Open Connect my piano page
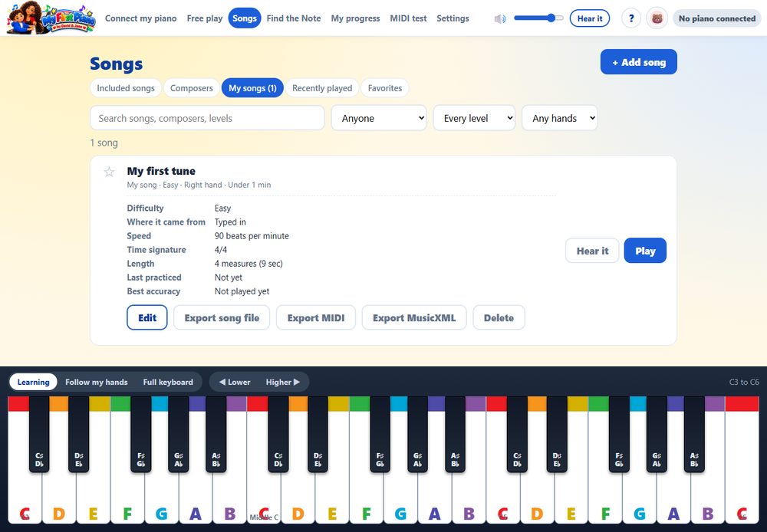Viewport: 767px width, 532px height. 141,18
